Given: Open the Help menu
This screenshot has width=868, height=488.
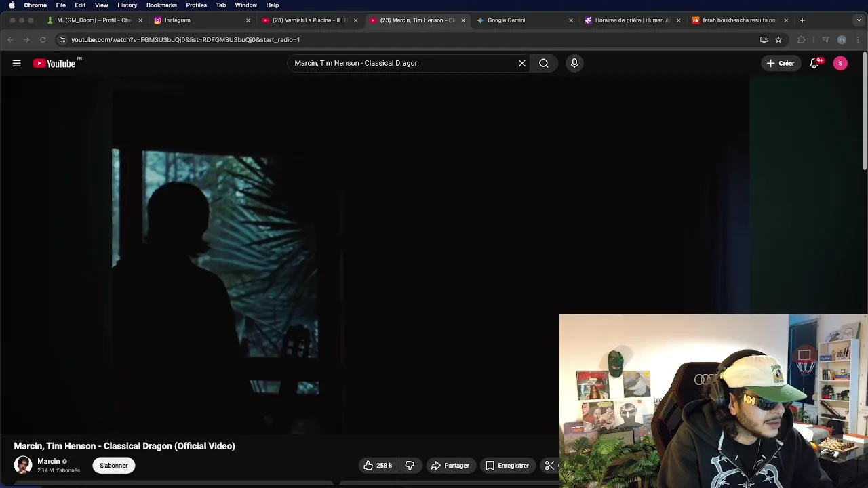Looking at the screenshot, I should click(273, 5).
